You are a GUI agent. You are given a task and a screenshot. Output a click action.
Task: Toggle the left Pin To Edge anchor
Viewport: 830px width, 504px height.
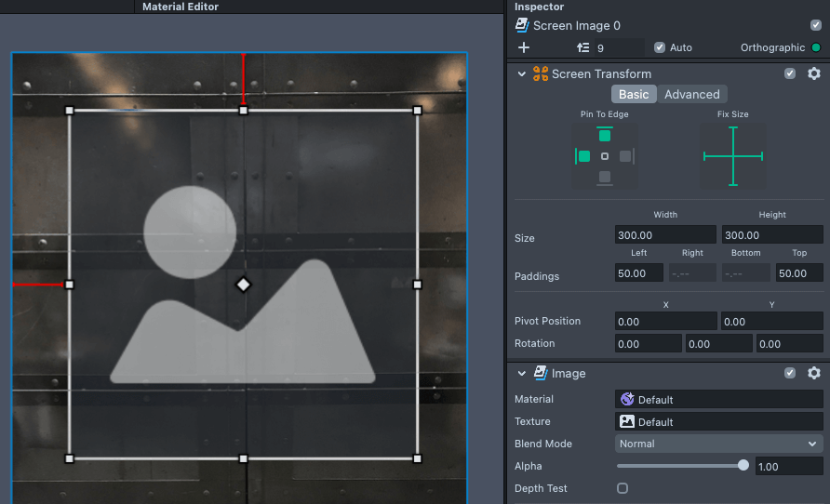click(584, 156)
